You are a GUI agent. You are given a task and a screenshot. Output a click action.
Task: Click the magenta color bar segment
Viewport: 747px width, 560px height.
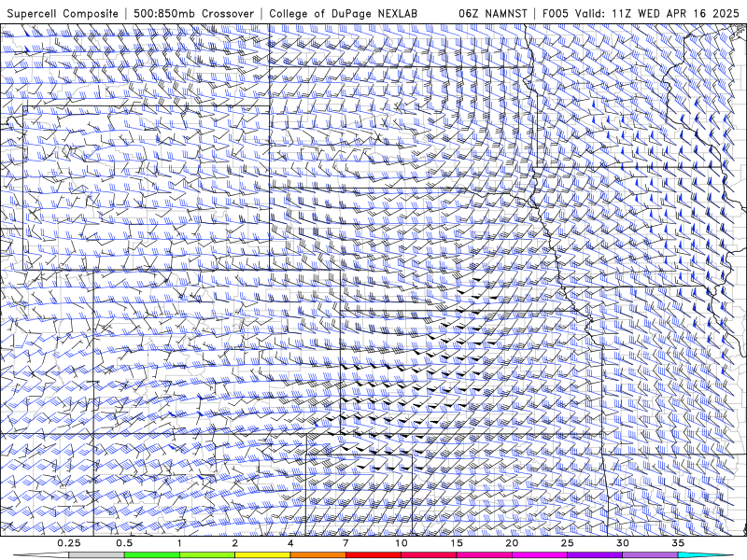coord(540,555)
